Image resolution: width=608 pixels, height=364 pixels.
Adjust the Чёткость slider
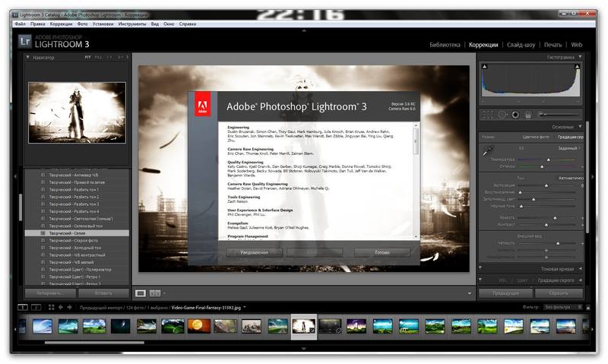pos(558,243)
